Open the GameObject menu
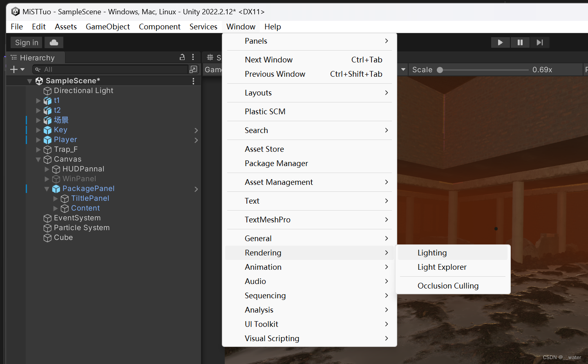Screen dimensions: 588x364 click(108, 27)
